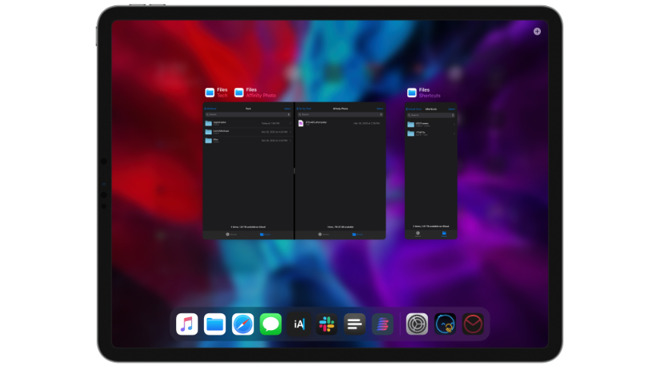Open the red envelope mail app in dock

(x=473, y=324)
